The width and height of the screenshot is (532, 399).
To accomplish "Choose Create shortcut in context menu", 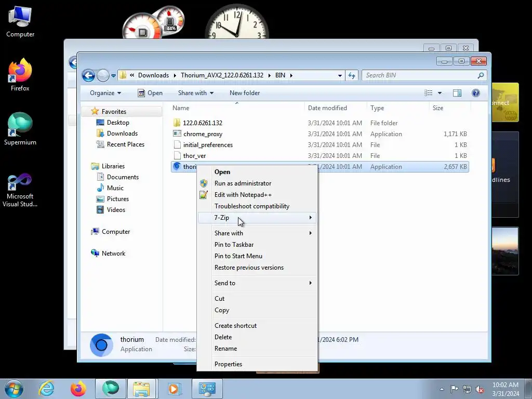I will pyautogui.click(x=257, y=326).
